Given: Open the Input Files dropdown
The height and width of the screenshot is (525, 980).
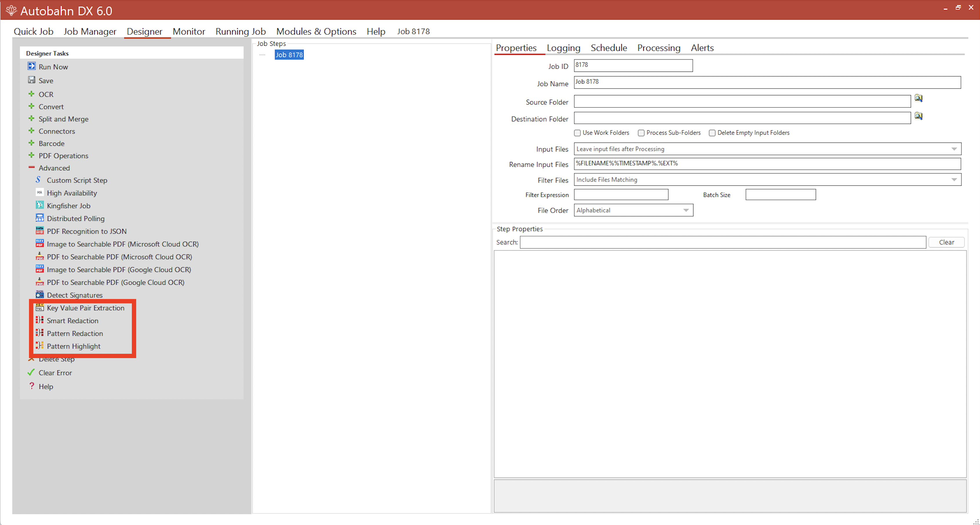Looking at the screenshot, I should click(x=954, y=149).
